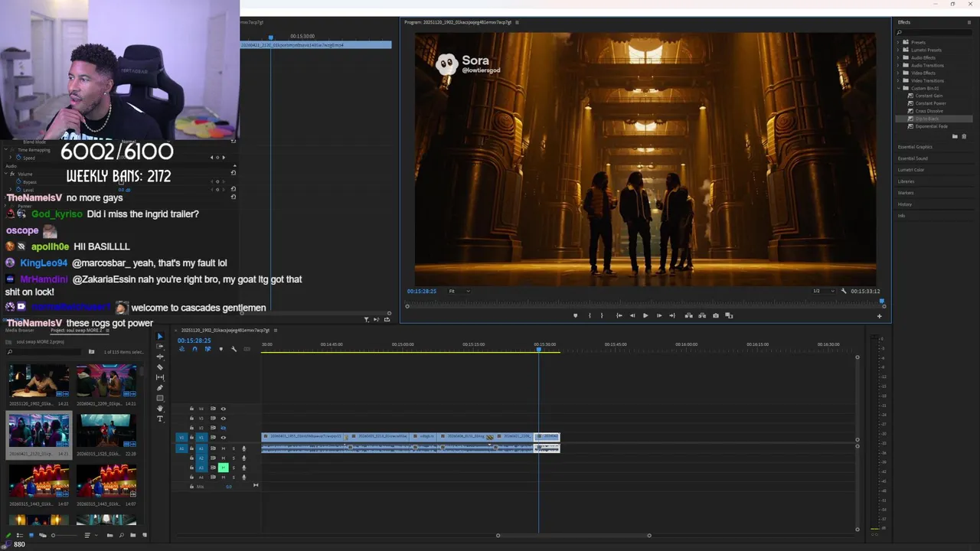The height and width of the screenshot is (551, 980).
Task: Open the Essential Sound panel
Action: coord(913,158)
